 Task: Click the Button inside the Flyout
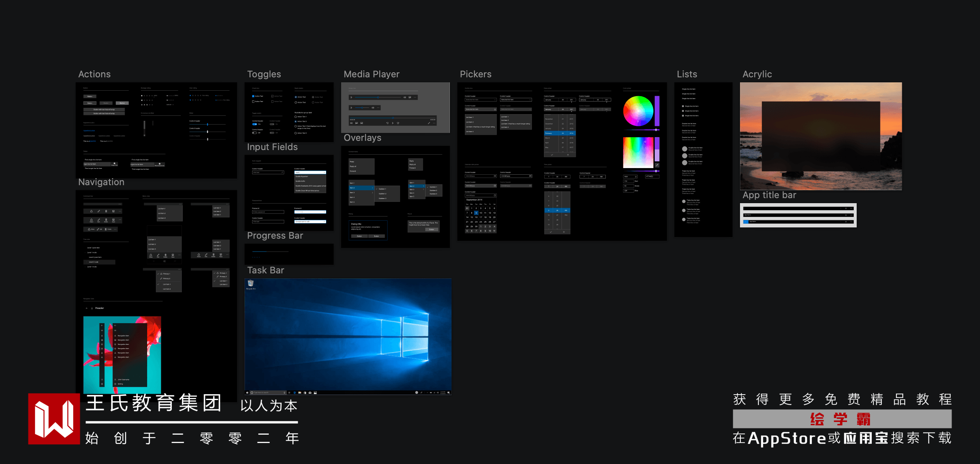(431, 229)
